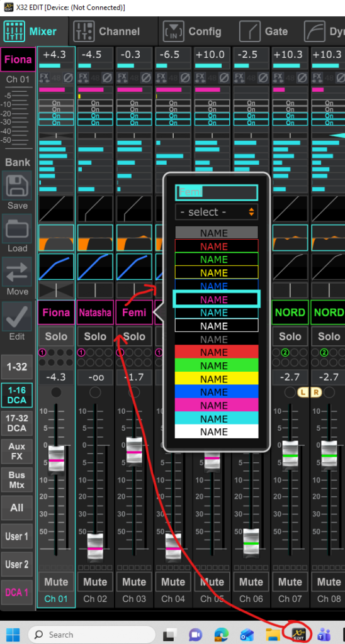This screenshot has height=644, width=345.
Task: Toggle phase invert on Ch 02
Action: [107, 77]
